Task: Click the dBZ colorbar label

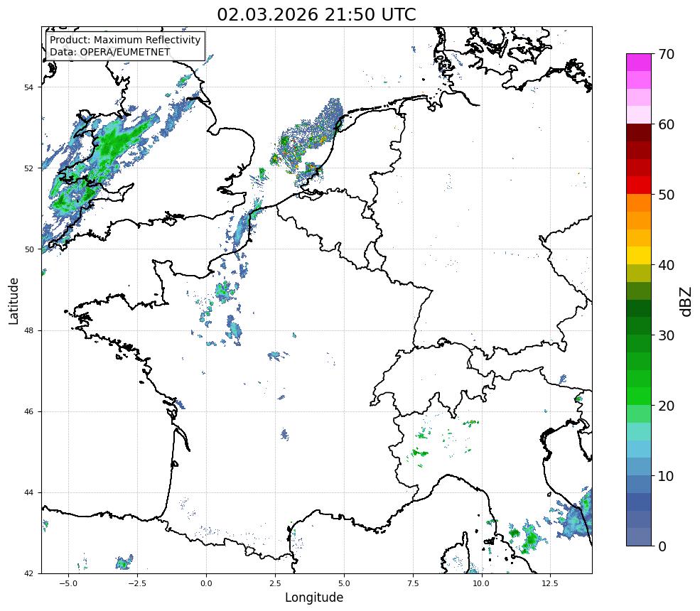Action: tap(686, 302)
